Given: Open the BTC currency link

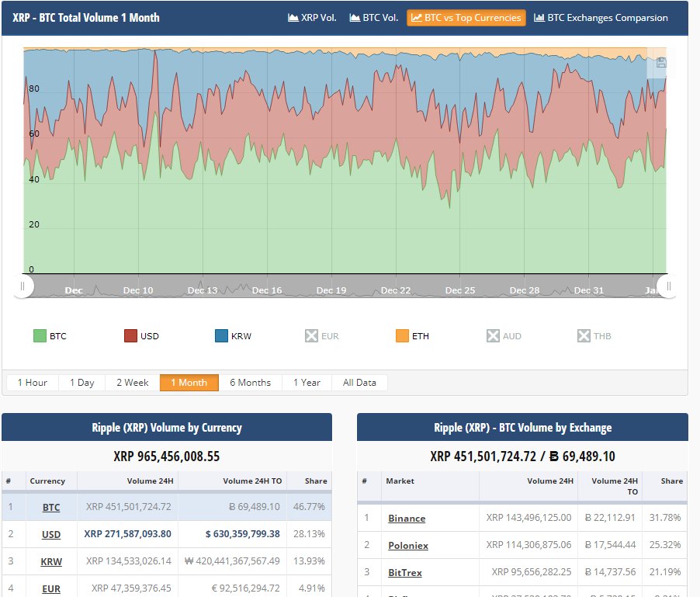Looking at the screenshot, I should [51, 507].
